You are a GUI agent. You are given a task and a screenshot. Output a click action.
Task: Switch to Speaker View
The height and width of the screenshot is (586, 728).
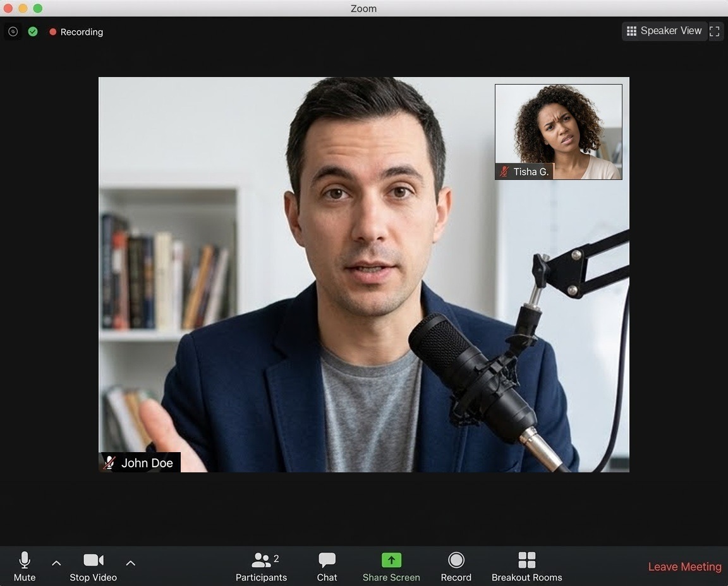click(x=664, y=31)
